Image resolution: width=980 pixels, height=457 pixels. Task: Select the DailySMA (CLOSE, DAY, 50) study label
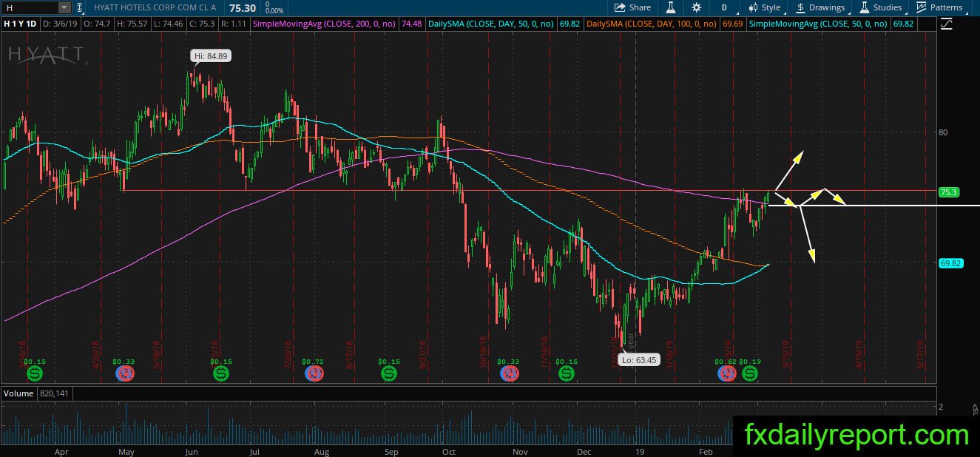pos(493,24)
